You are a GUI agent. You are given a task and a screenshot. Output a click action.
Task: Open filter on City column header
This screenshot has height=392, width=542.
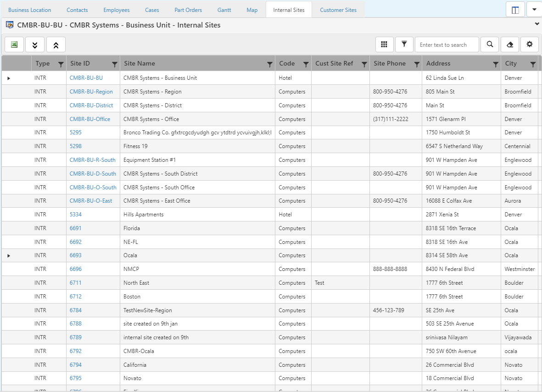pos(532,65)
